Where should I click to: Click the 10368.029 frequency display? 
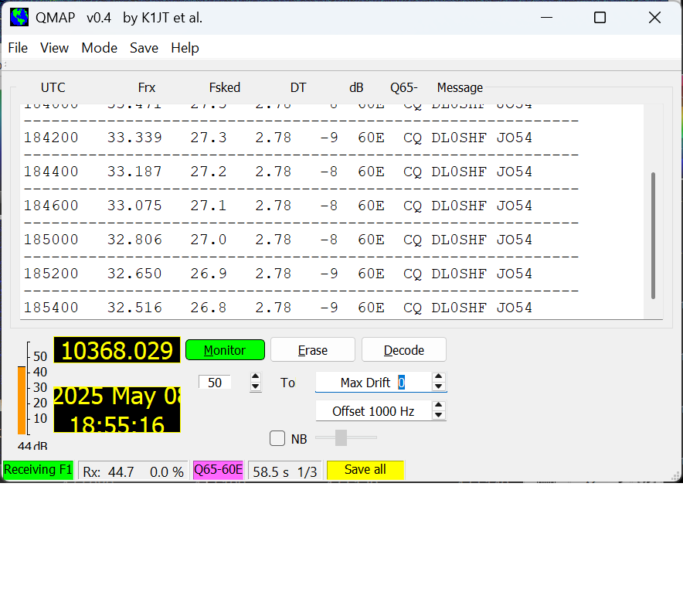pos(117,350)
